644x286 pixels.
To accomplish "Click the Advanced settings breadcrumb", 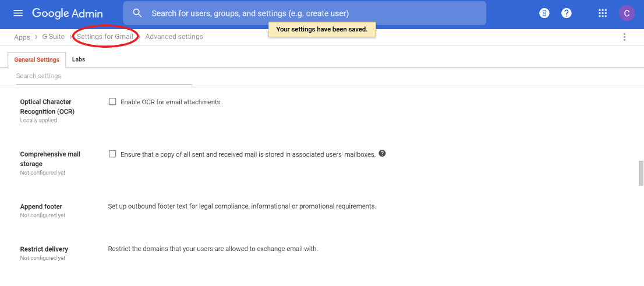I will click(174, 37).
